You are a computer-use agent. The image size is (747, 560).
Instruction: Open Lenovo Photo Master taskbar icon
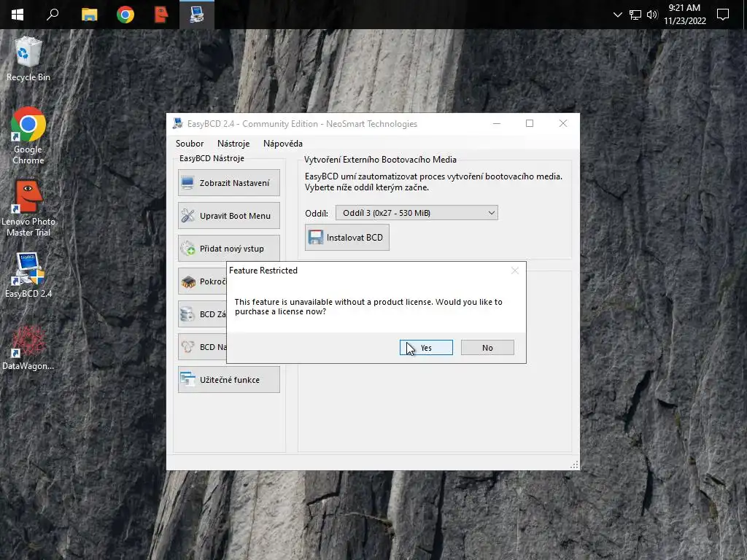click(161, 15)
